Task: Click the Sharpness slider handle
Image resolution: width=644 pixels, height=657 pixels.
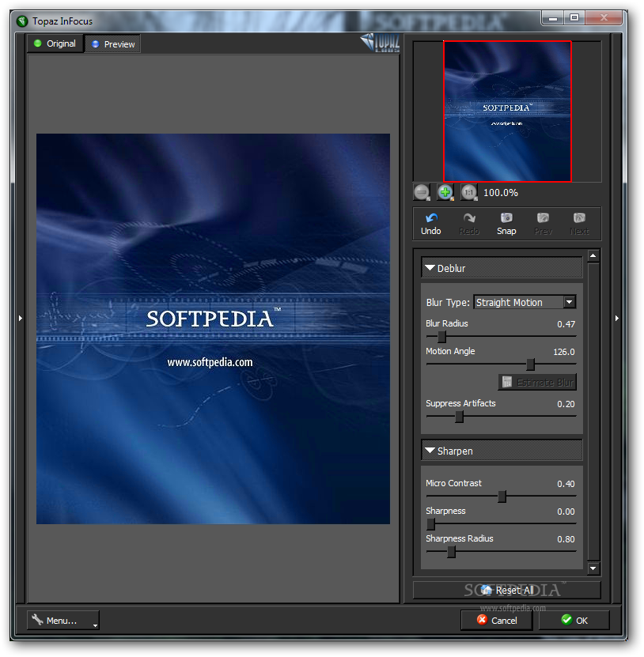Action: [x=431, y=524]
